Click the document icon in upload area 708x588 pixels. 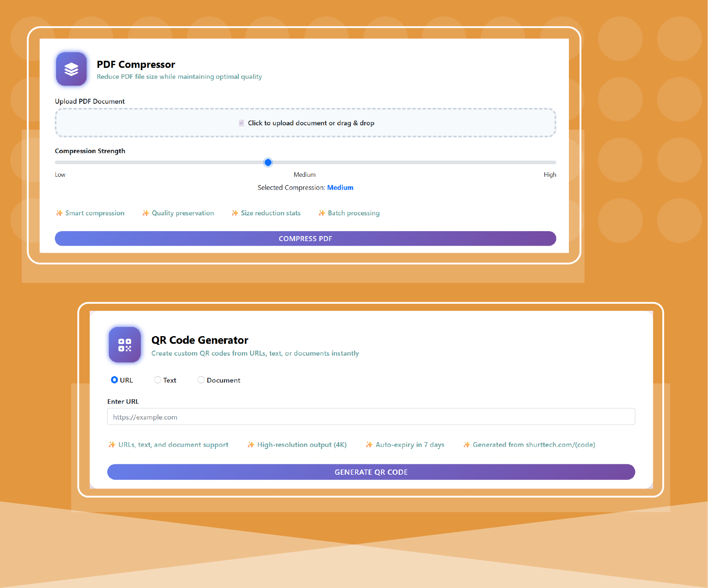241,123
